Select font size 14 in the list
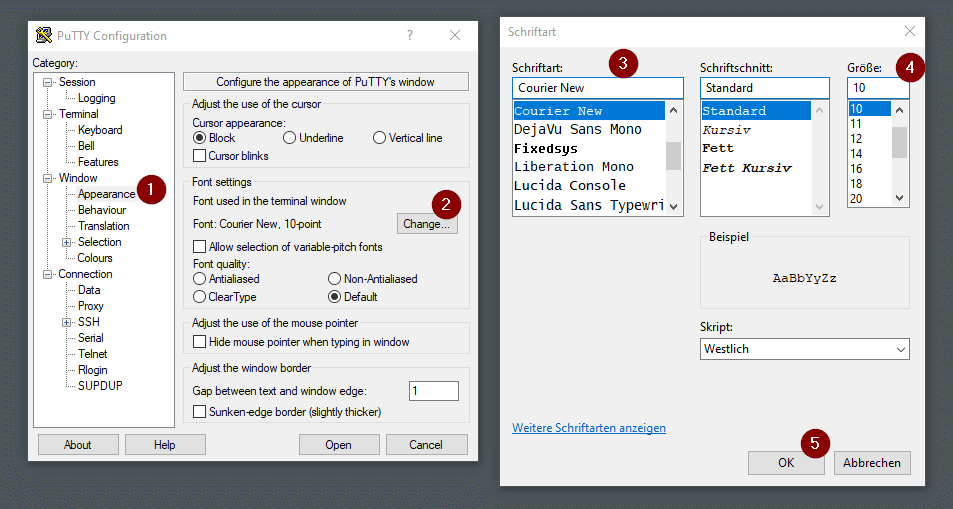Viewport: 953px width, 509px height. pos(856,154)
